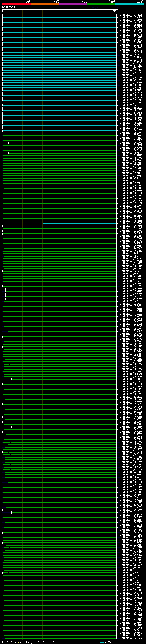Click the UniRef100_Q6N765 label
Viewport: 146px width, 644px height.
click(x=131, y=613)
